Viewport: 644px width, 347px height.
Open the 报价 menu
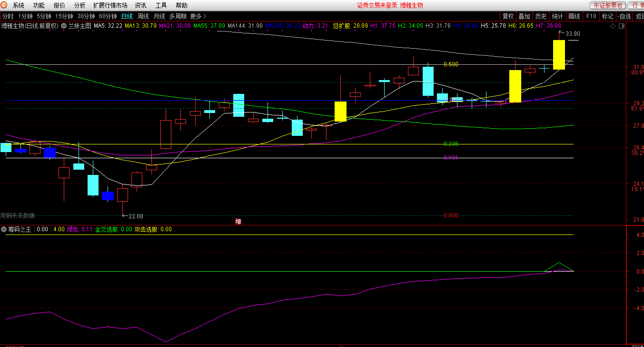pos(59,6)
